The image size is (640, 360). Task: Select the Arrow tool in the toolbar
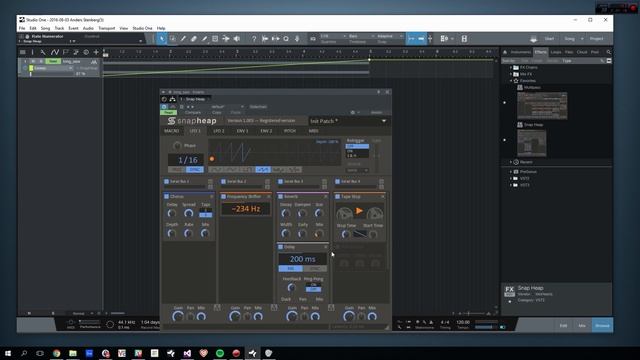pyautogui.click(x=162, y=39)
